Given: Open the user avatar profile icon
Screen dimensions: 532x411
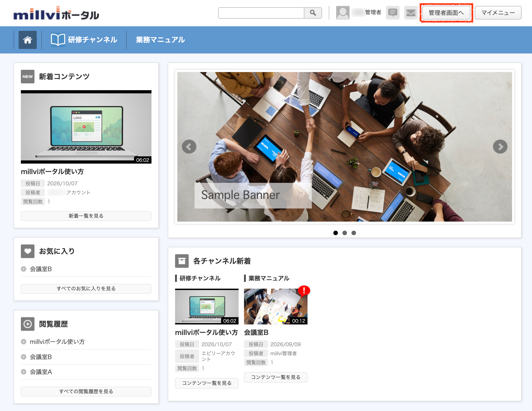Looking at the screenshot, I should pyautogui.click(x=343, y=13).
